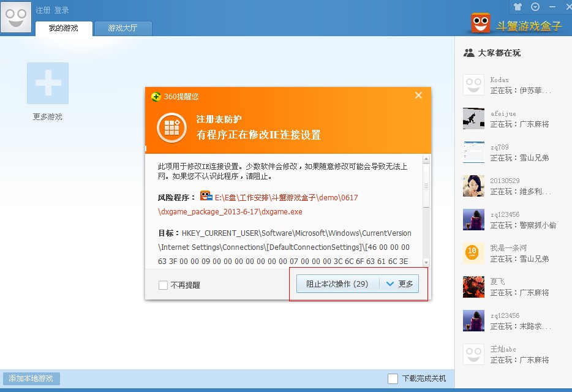Close the 360 alert dialog
This screenshot has width=572, height=392.
click(418, 96)
